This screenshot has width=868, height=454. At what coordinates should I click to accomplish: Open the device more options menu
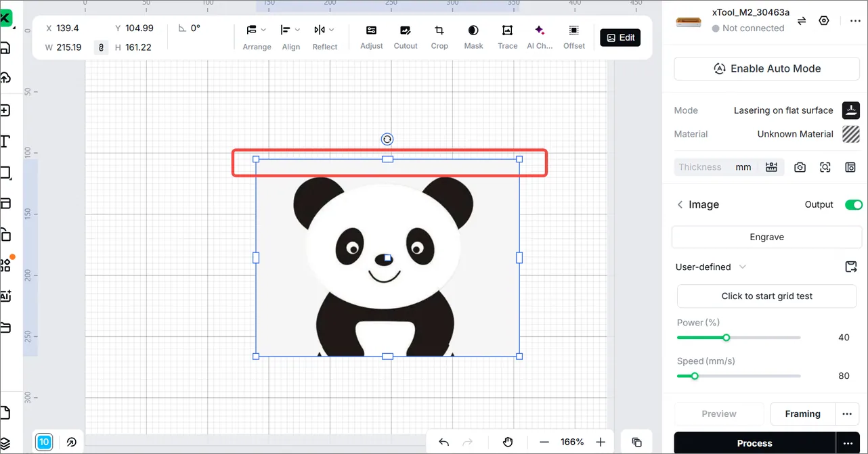[855, 21]
